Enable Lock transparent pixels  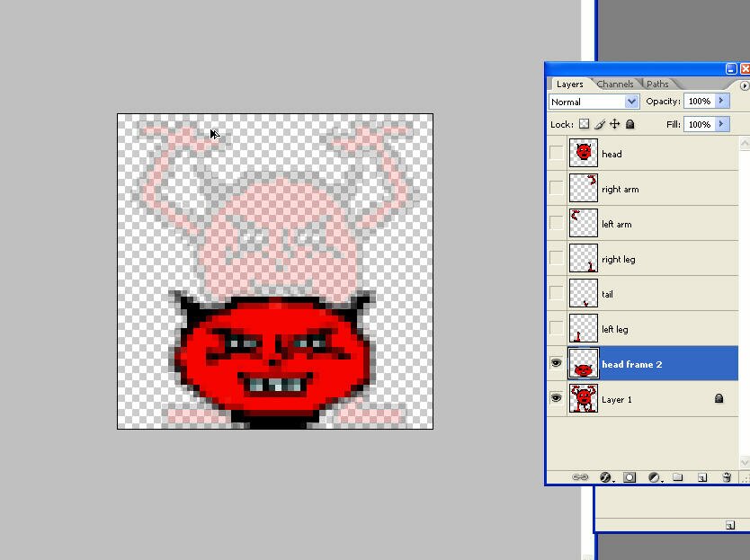point(584,124)
